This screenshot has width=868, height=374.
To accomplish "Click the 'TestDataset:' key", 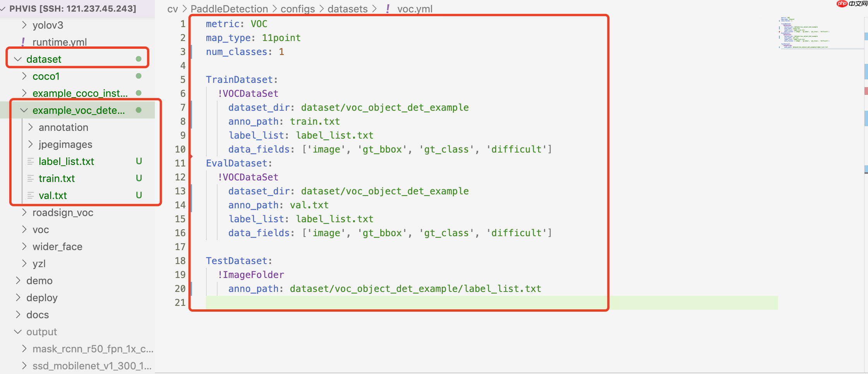I will click(x=239, y=261).
